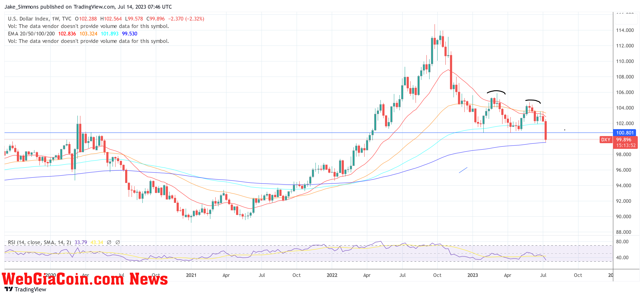Click the first volume data unavailable message

tap(89, 26)
